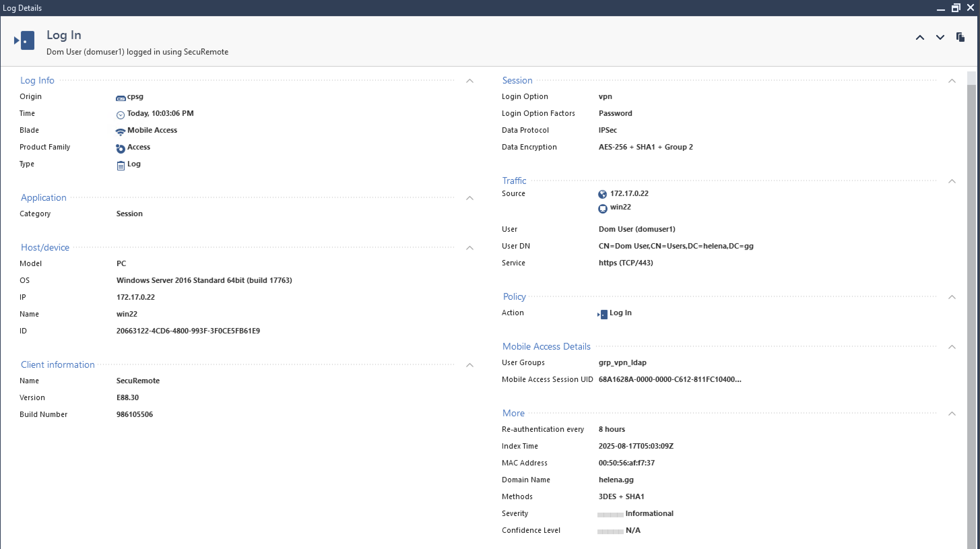The height and width of the screenshot is (549, 980).
Task: Go to previous log with up arrow
Action: click(919, 37)
